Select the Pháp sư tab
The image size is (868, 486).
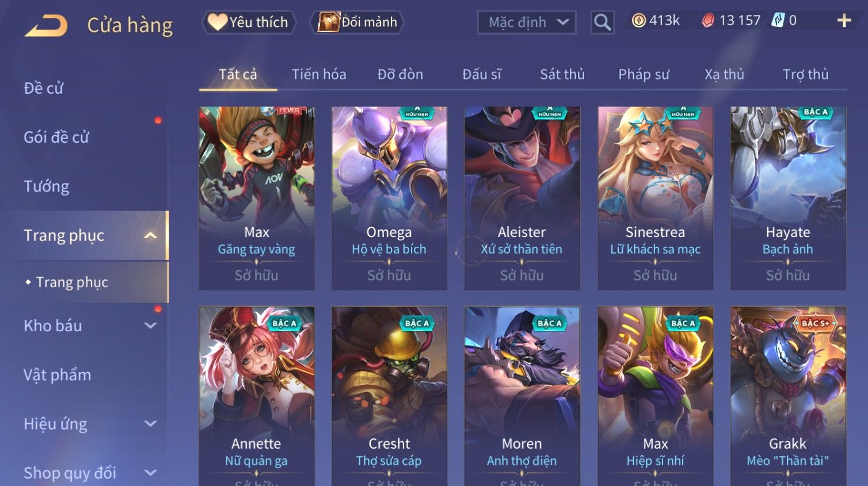point(644,74)
